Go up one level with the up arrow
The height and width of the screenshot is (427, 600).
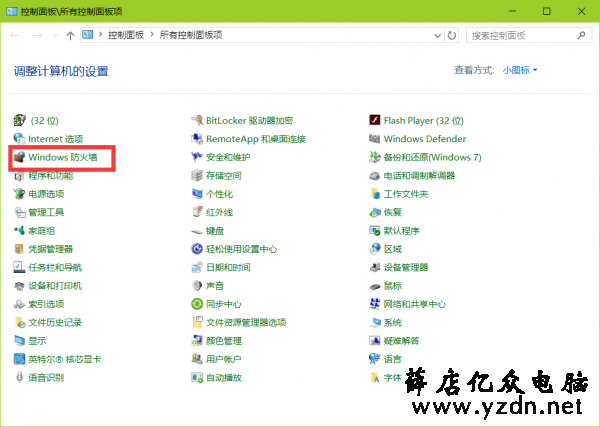(70, 36)
